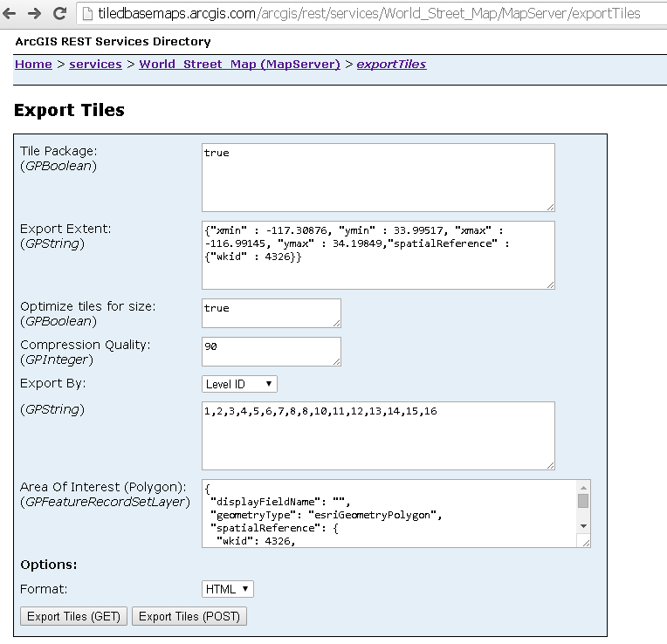Click the Export Extent resize grip

pos(550,284)
